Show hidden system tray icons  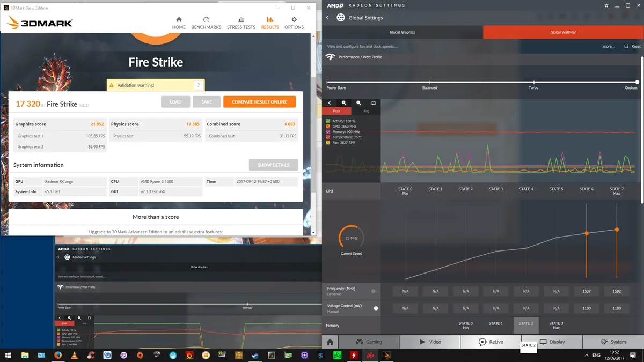[586, 355]
